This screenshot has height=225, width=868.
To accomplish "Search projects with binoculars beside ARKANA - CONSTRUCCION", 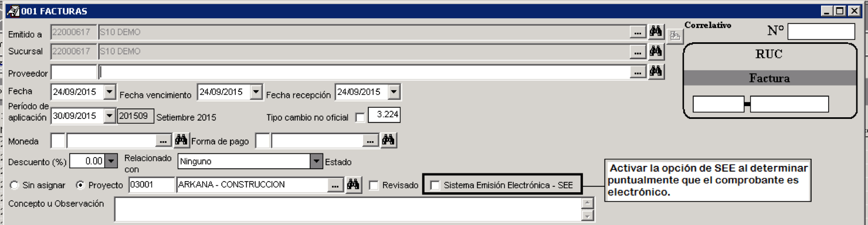I will click(352, 185).
